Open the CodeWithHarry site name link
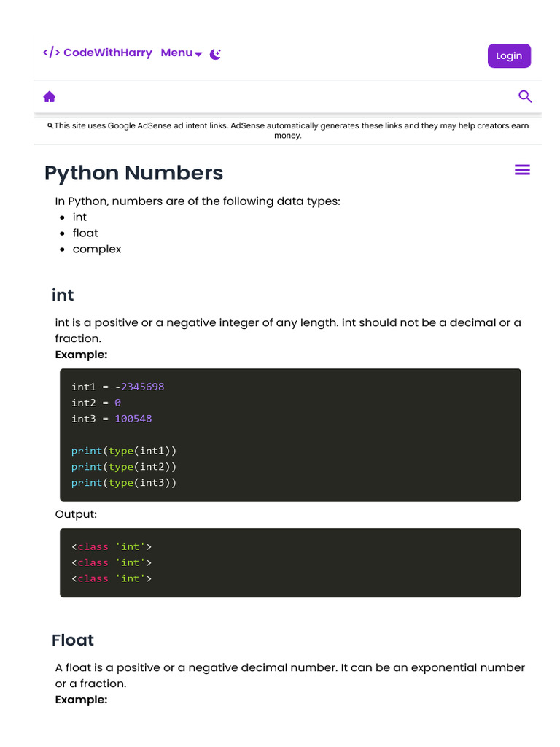Screen dimensions: 560x747 pyautogui.click(x=108, y=53)
